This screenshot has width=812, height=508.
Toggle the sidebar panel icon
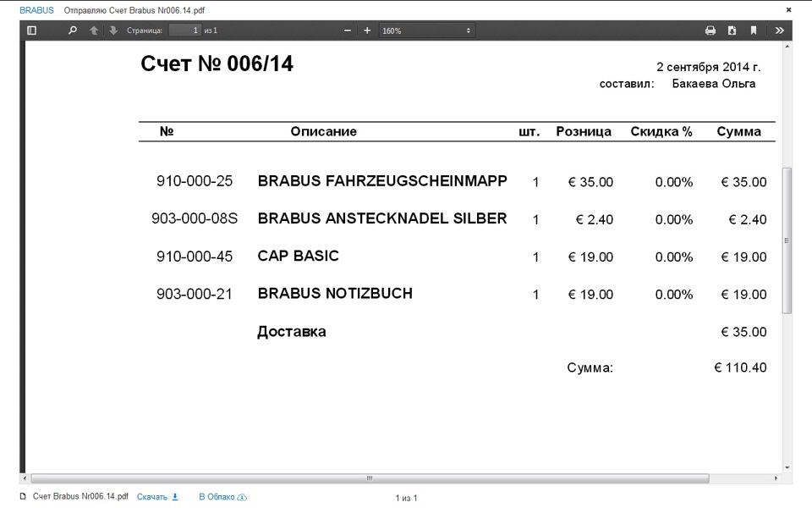click(x=31, y=30)
